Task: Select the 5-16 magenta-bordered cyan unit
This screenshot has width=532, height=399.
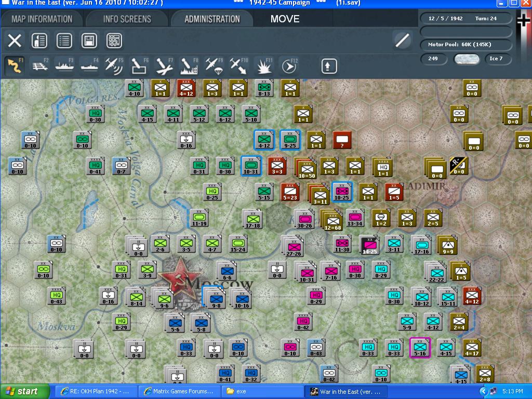Action: [x=420, y=348]
